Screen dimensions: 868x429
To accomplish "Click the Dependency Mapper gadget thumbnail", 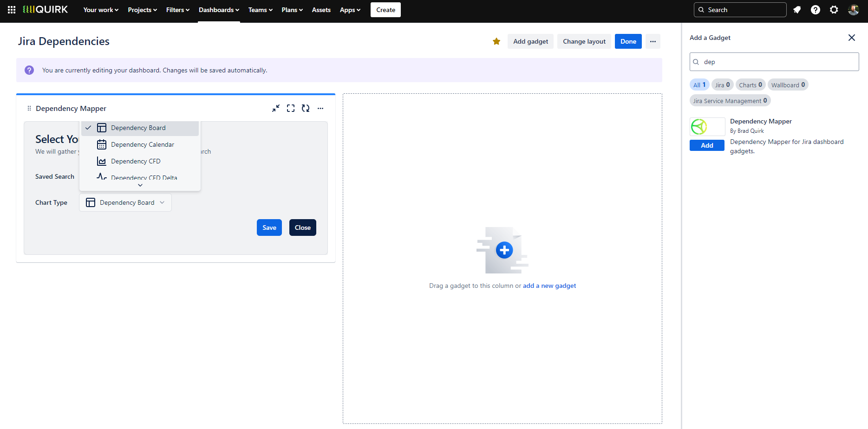I will tap(707, 126).
